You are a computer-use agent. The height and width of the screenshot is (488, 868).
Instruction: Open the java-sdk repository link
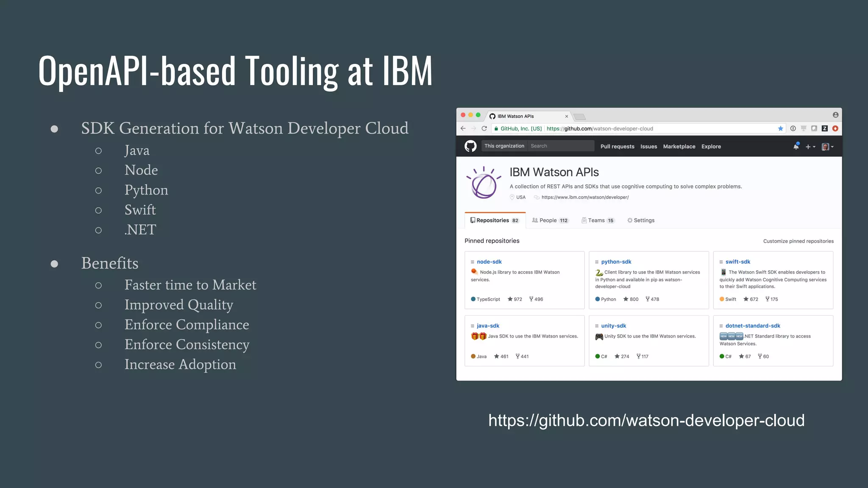pos(488,326)
